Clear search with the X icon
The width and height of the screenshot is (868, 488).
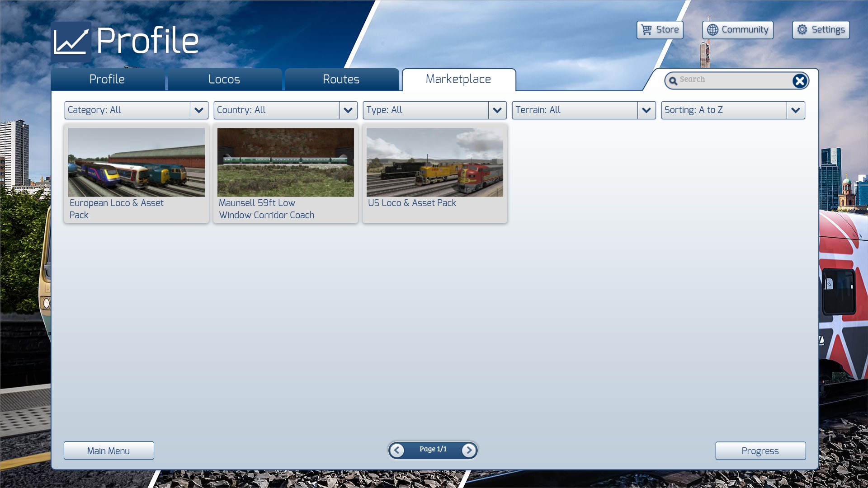click(x=799, y=81)
